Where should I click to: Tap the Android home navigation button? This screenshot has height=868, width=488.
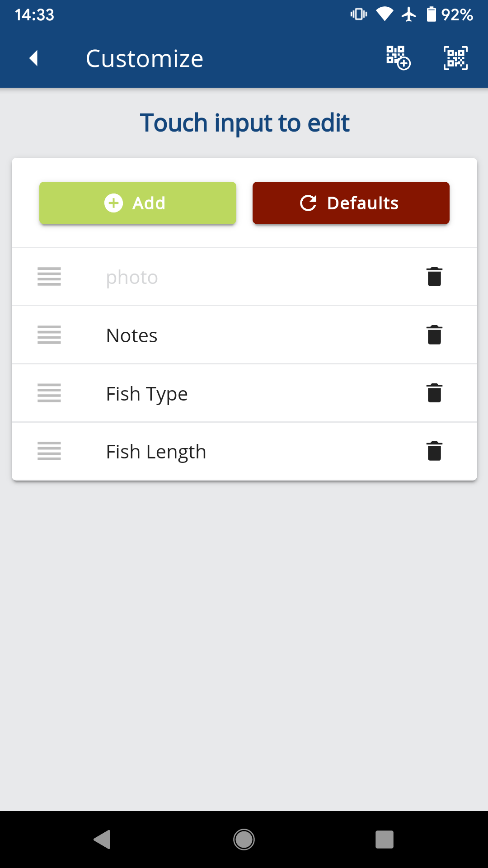[x=244, y=840]
